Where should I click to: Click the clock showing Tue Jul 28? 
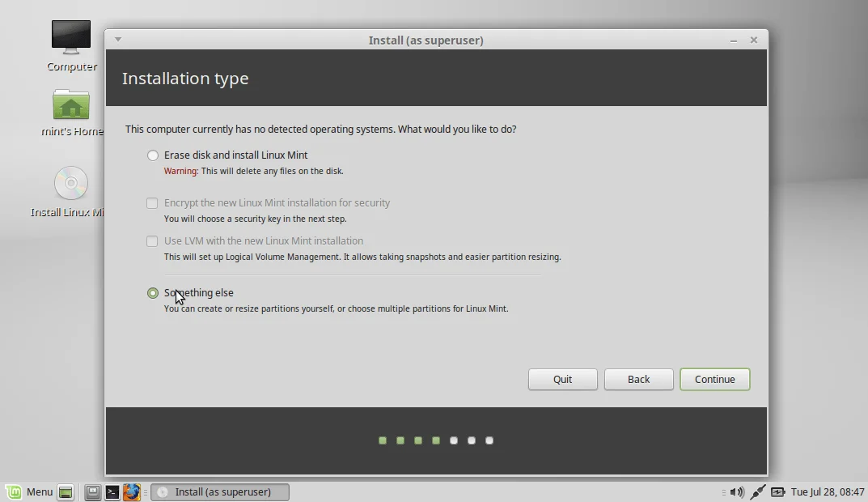click(825, 491)
